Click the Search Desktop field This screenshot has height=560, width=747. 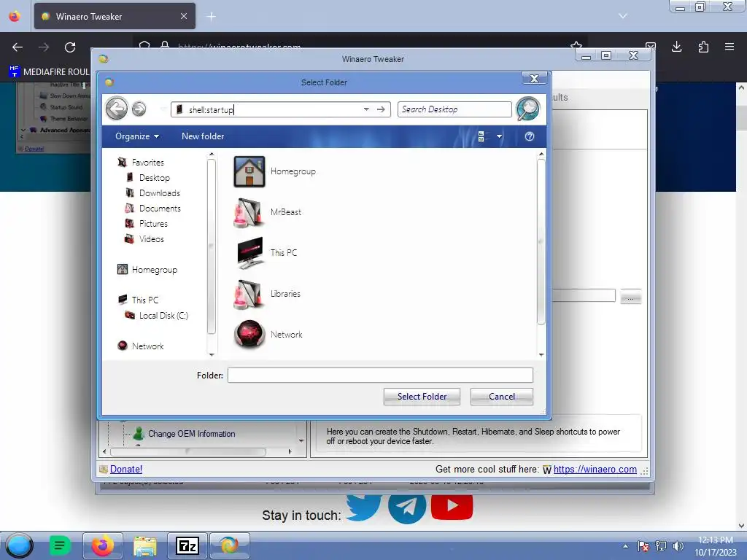point(454,109)
